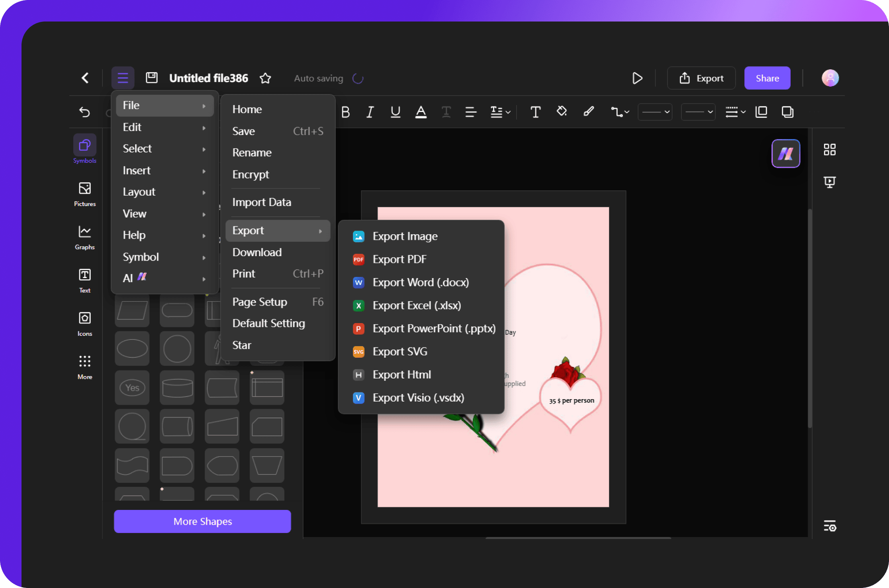Choose Rename in File submenu
Screen dimensions: 889x588
[x=278, y=153]
